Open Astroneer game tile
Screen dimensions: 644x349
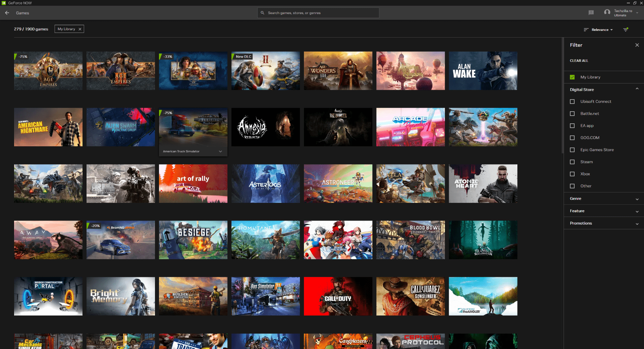click(338, 183)
